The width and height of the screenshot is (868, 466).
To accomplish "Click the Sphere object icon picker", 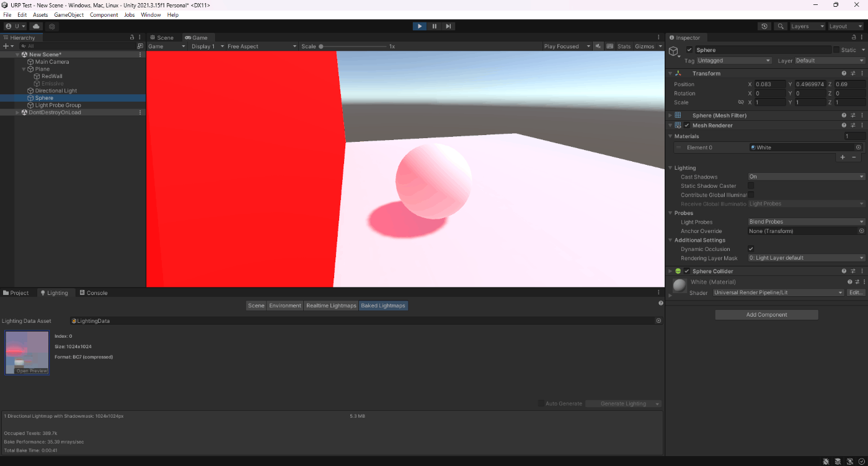I will 675,51.
